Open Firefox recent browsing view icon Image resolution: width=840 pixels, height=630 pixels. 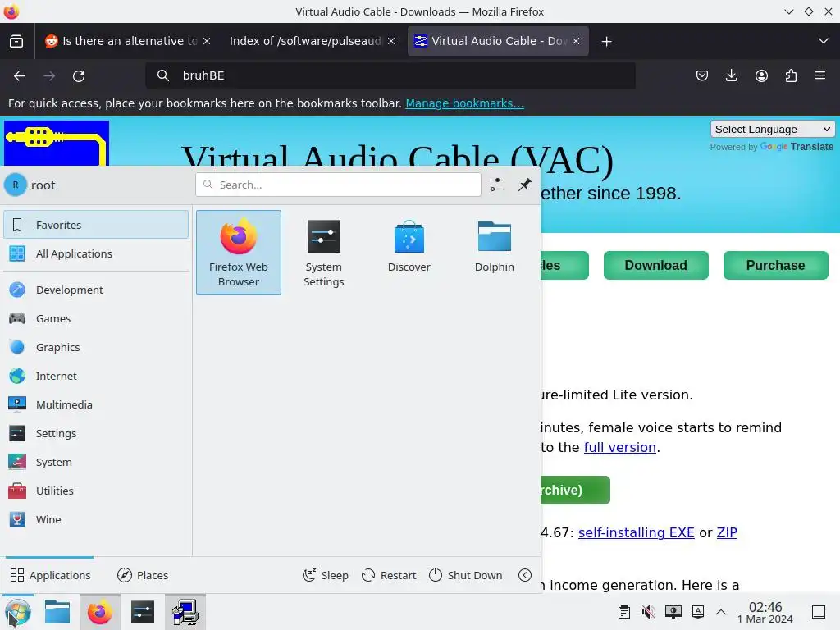click(16, 41)
